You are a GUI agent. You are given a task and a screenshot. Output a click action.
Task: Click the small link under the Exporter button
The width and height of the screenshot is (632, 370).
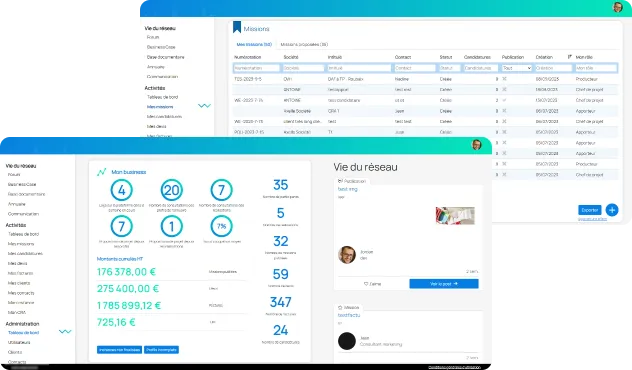[592, 219]
